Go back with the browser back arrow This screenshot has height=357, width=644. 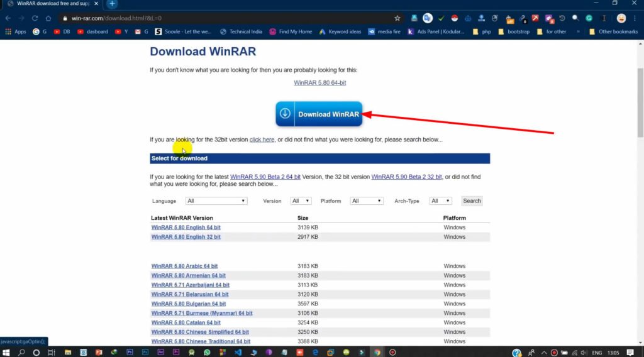click(8, 18)
